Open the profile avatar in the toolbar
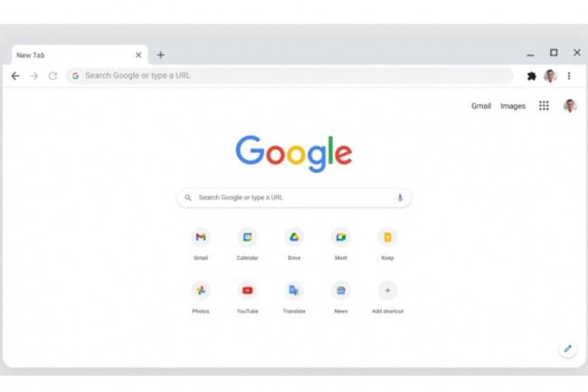The width and height of the screenshot is (588, 392). [x=550, y=76]
